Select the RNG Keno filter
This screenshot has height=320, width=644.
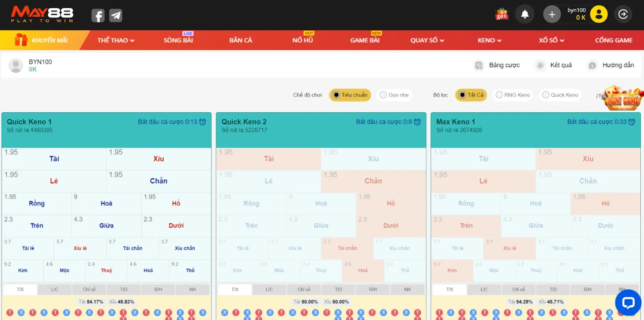tap(512, 95)
